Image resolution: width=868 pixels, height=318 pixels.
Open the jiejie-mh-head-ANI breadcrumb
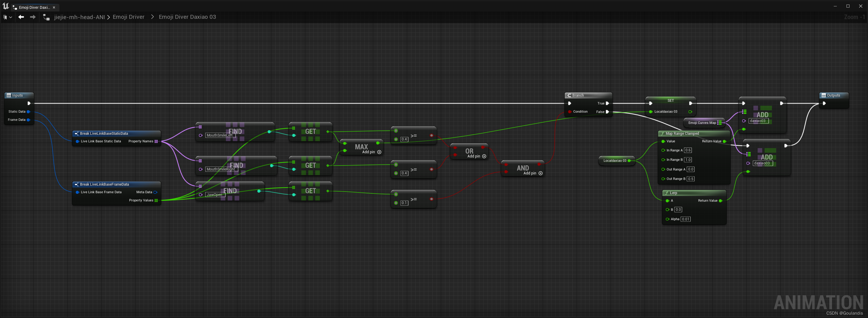click(79, 17)
